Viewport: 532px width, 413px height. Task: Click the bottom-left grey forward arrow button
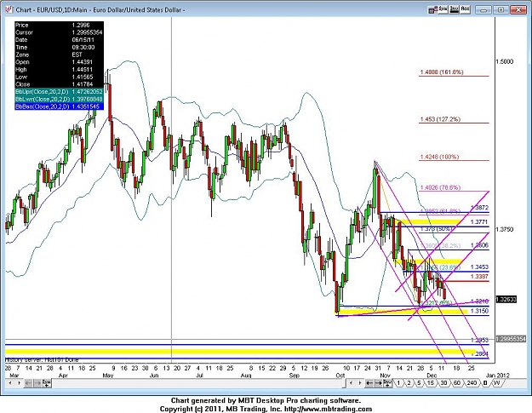[37, 383]
